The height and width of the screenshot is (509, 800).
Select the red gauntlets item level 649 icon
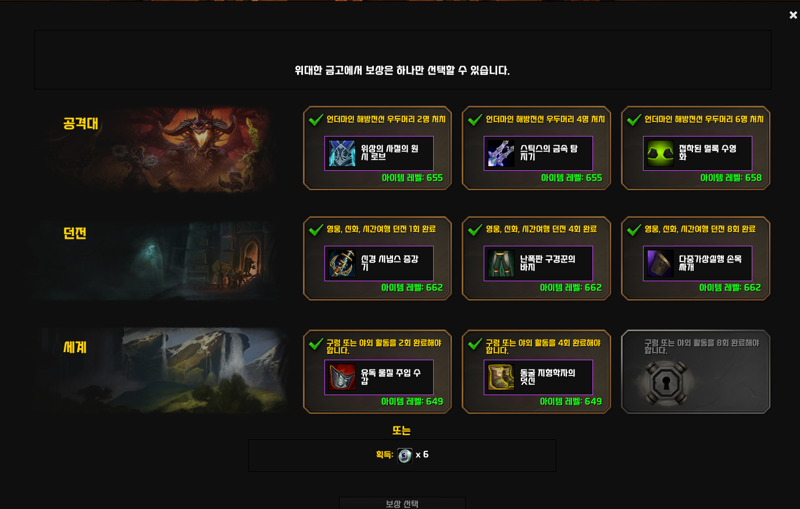pos(341,377)
